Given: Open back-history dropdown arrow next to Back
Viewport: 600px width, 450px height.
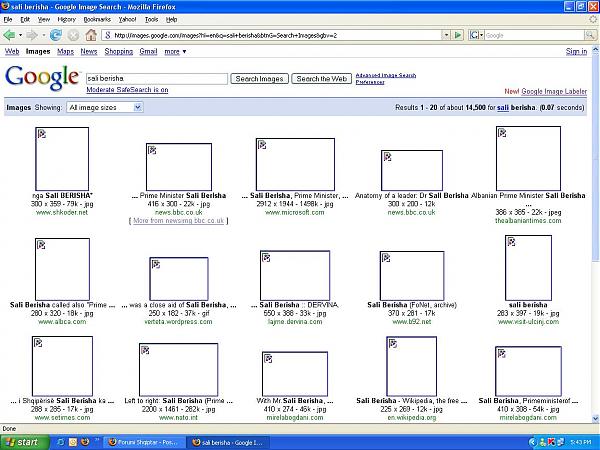Looking at the screenshot, I should click(x=20, y=35).
